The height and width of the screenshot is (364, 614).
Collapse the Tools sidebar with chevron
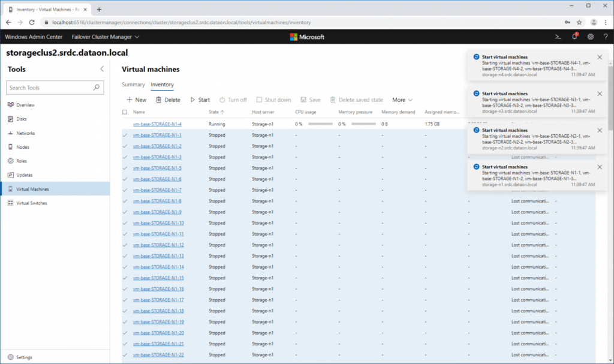point(102,69)
